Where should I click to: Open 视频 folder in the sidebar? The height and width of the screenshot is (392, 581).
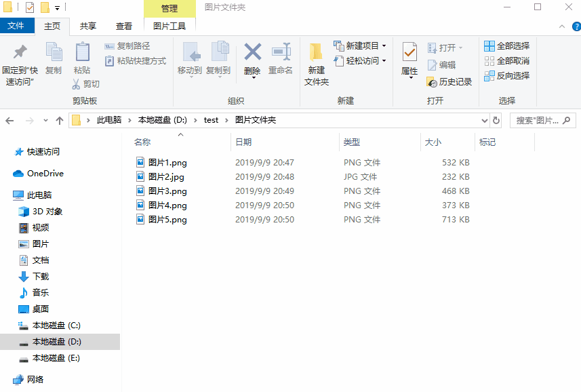[x=34, y=228]
